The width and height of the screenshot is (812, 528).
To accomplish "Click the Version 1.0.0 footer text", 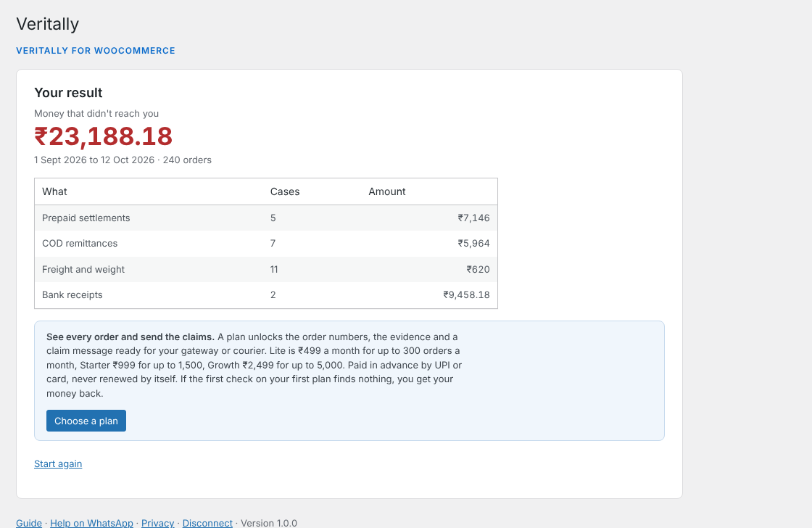I will (x=269, y=523).
